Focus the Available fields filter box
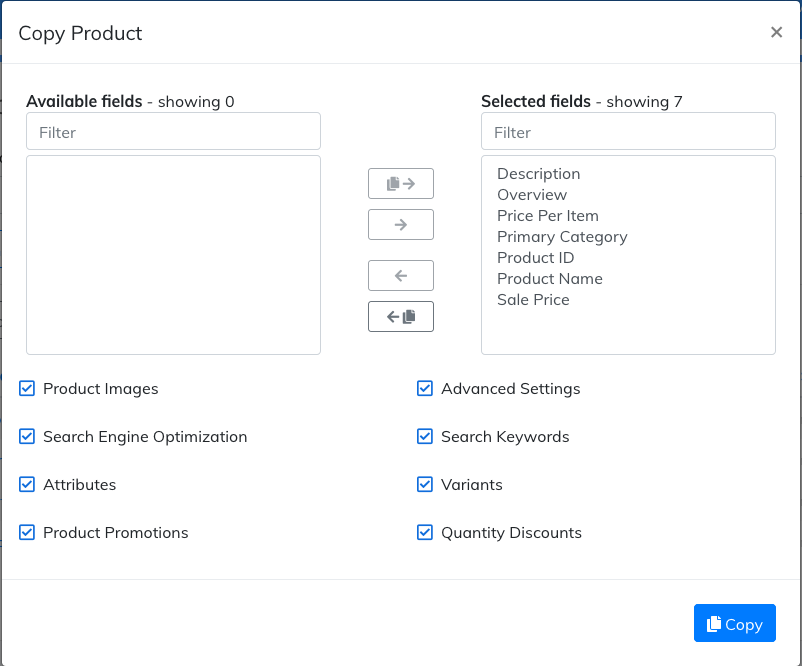The height and width of the screenshot is (666, 802). [x=173, y=132]
